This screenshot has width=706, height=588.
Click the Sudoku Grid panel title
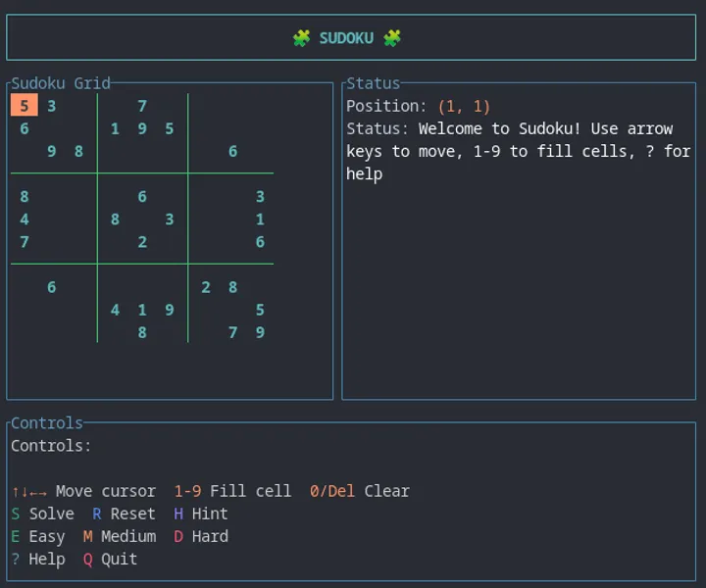[x=61, y=83]
